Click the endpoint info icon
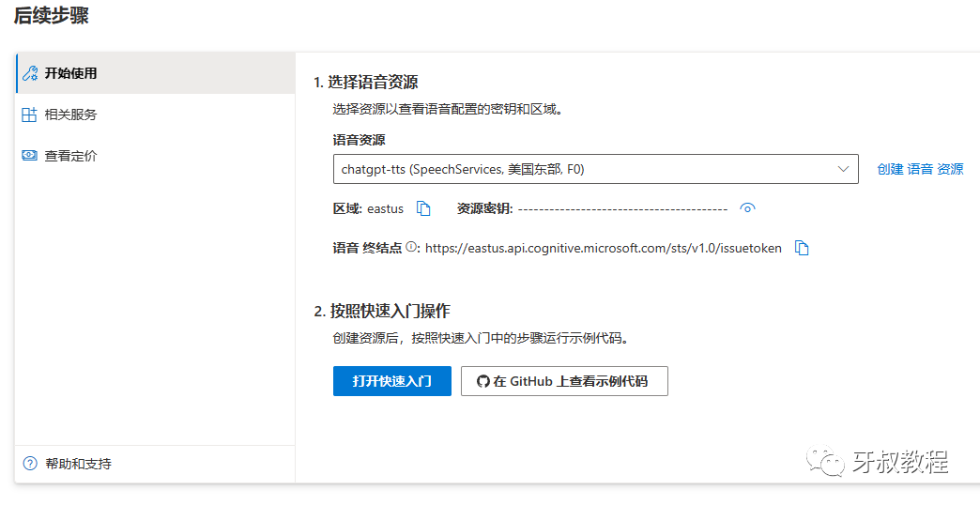Viewport: 980px width, 505px height. [410, 247]
